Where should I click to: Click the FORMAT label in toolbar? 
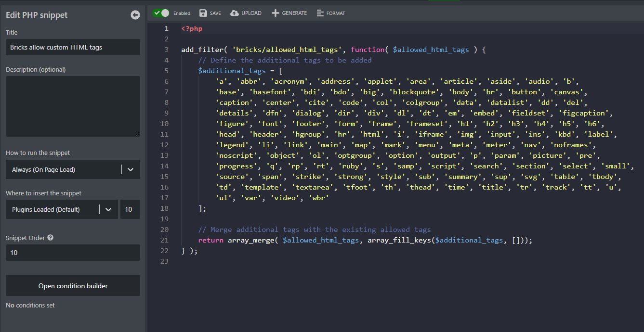click(336, 13)
